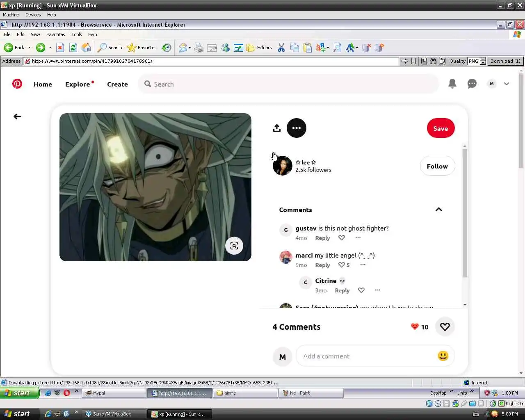Open the emoji picker in comment box
This screenshot has height=420, width=525.
(x=443, y=356)
